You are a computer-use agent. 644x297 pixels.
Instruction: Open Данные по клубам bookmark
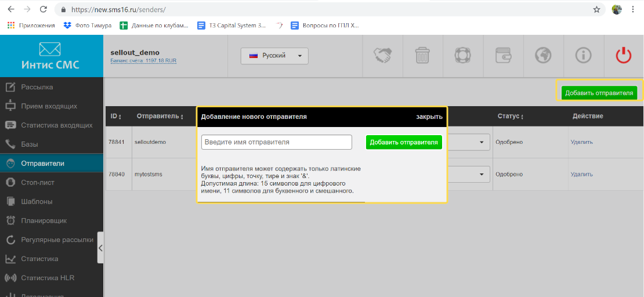point(154,26)
